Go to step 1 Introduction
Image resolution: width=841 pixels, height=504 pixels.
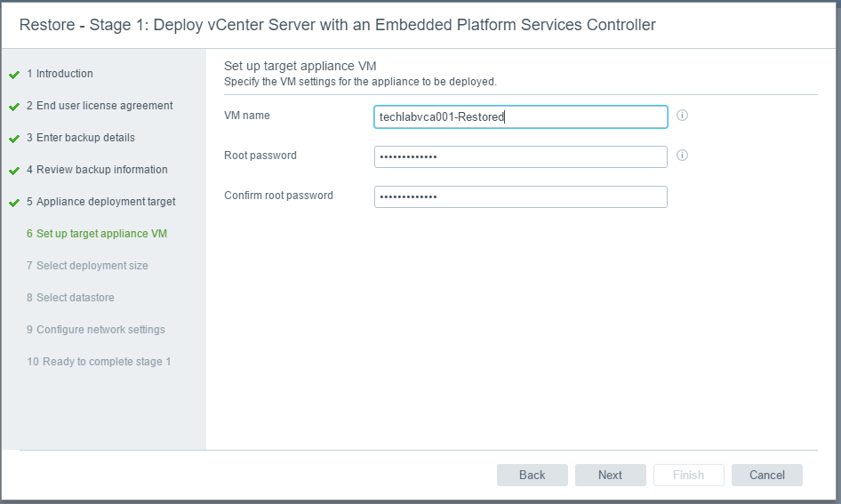(60, 74)
